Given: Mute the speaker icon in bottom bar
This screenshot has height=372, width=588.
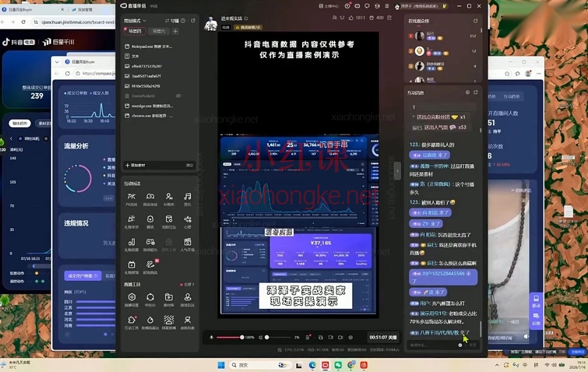Looking at the screenshot, I should (x=260, y=337).
